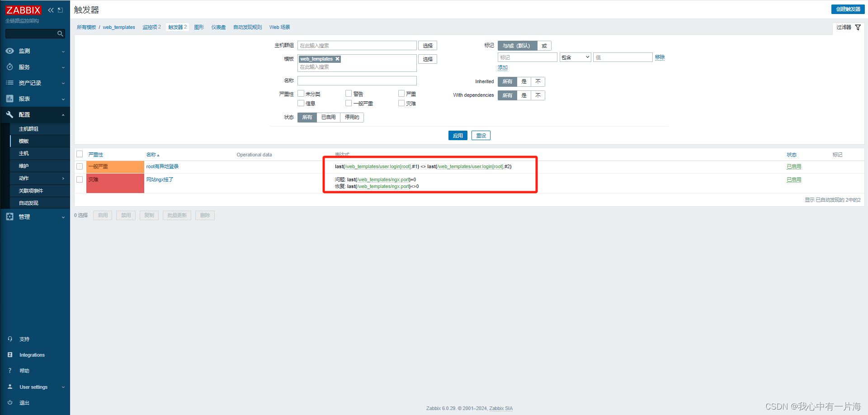Open the 监控项 tab

tap(151, 27)
